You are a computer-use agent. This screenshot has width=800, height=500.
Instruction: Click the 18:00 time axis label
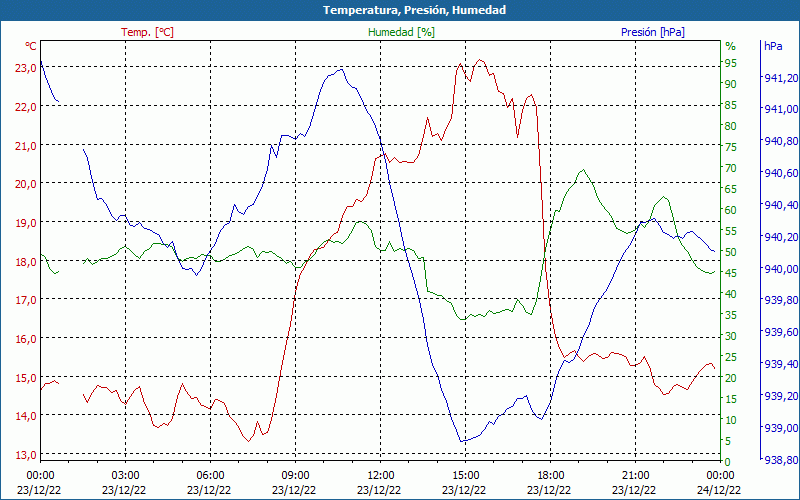[x=551, y=476]
